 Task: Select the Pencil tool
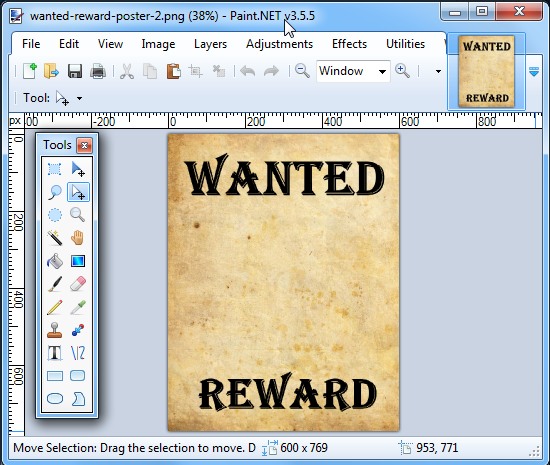pos(55,307)
